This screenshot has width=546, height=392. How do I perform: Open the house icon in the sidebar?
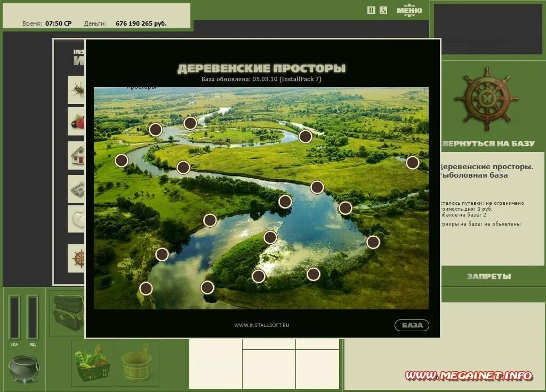coord(77,155)
